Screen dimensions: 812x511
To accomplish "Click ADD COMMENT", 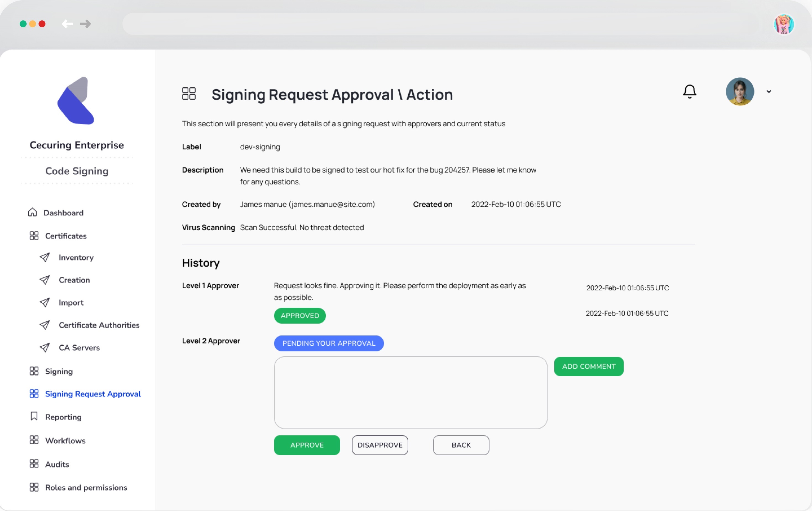I will tap(588, 366).
